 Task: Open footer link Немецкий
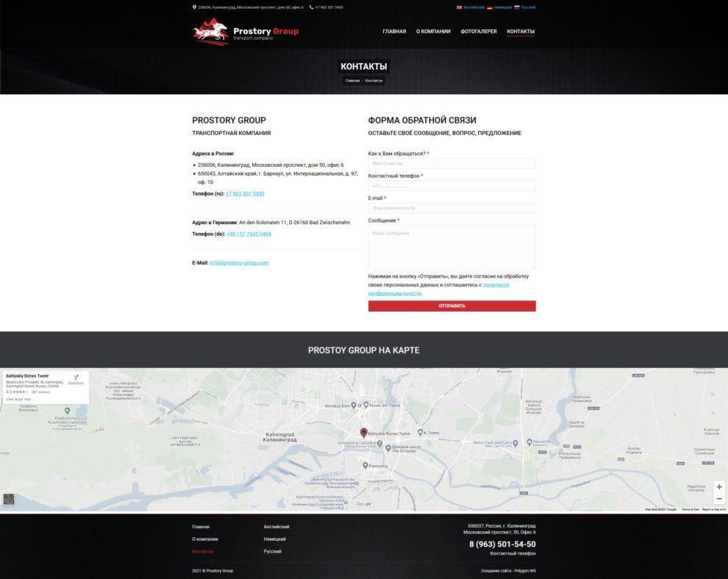tap(274, 539)
